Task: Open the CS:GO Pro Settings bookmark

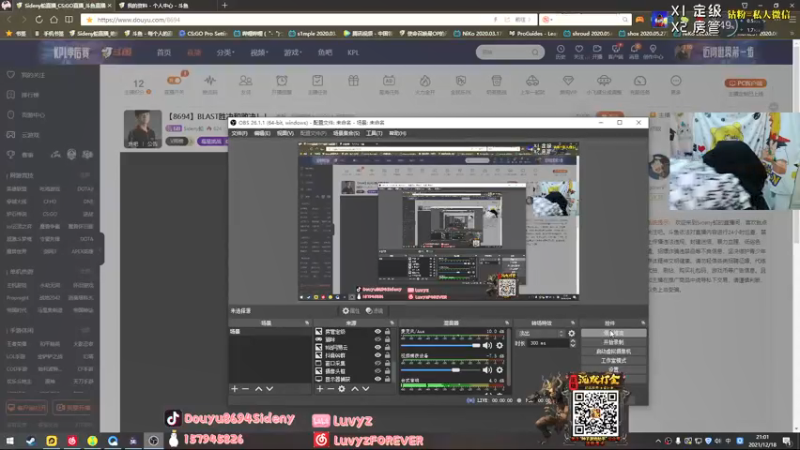Action: 203,34
